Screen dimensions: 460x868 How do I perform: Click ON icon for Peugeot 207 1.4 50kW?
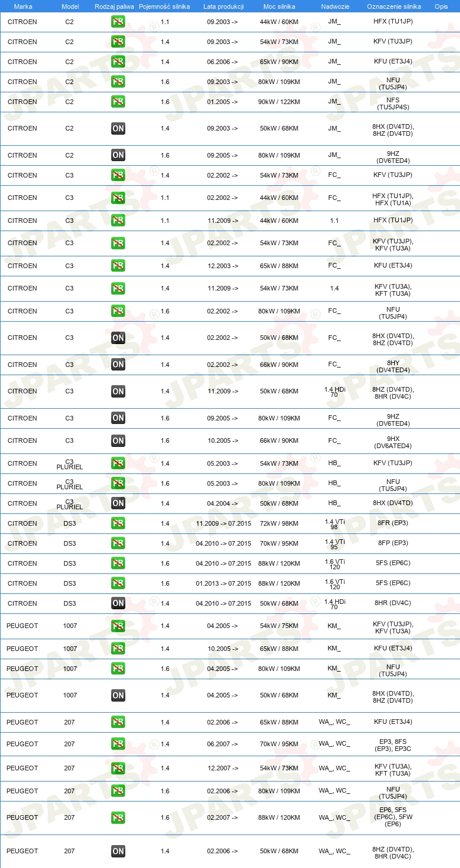click(118, 852)
